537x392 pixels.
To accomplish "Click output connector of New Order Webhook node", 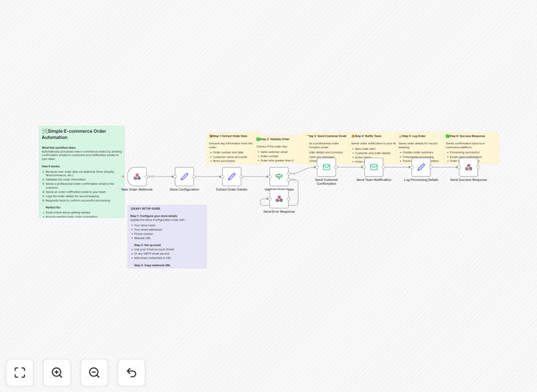I will pos(147,176).
